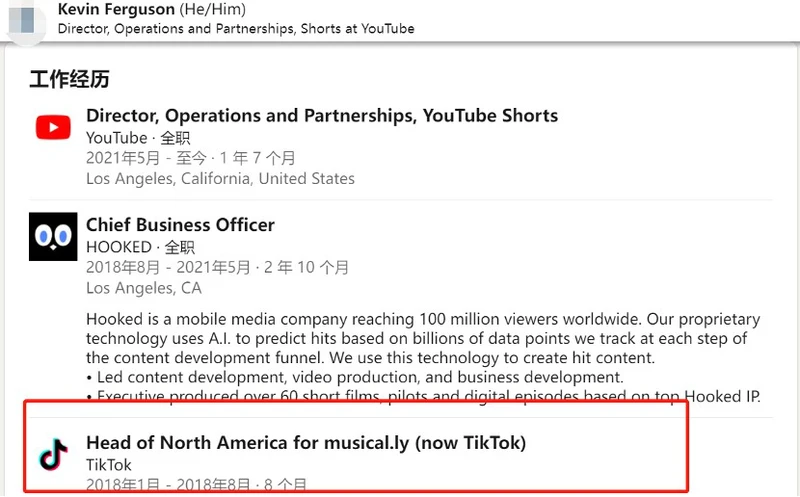Click the '2018年8月 - 2021年5月 · 2 年 10 个月' dates
The height and width of the screenshot is (497, 800).
coord(217,267)
